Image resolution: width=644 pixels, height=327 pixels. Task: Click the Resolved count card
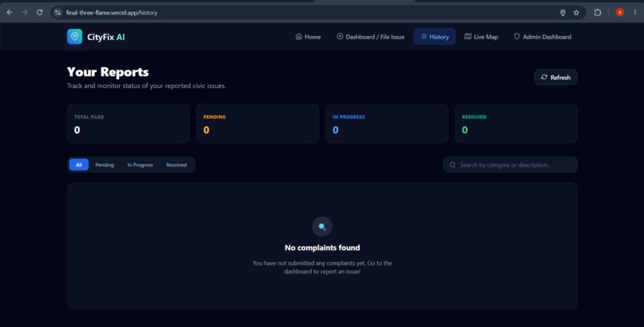click(516, 123)
